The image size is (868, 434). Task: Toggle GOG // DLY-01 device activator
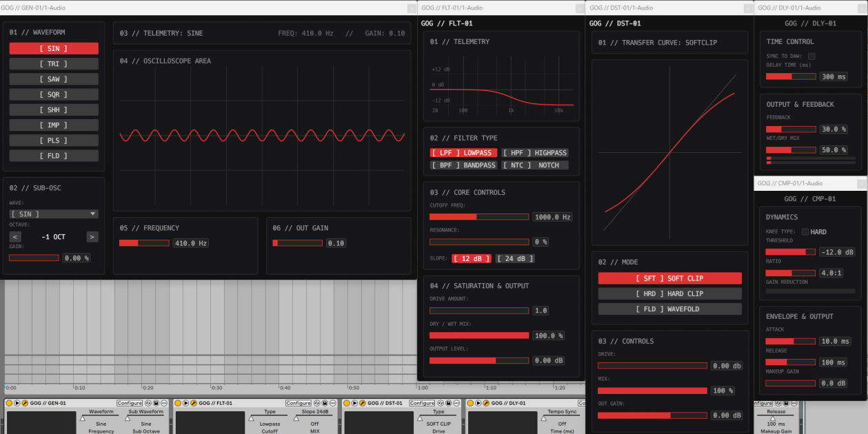click(470, 403)
